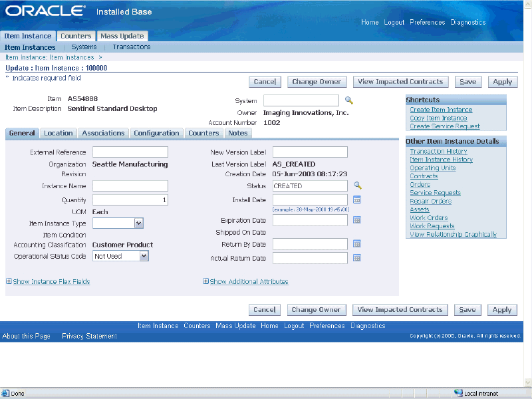Open the Operational Status Code dropdown
The height and width of the screenshot is (399, 532).
pyautogui.click(x=120, y=256)
